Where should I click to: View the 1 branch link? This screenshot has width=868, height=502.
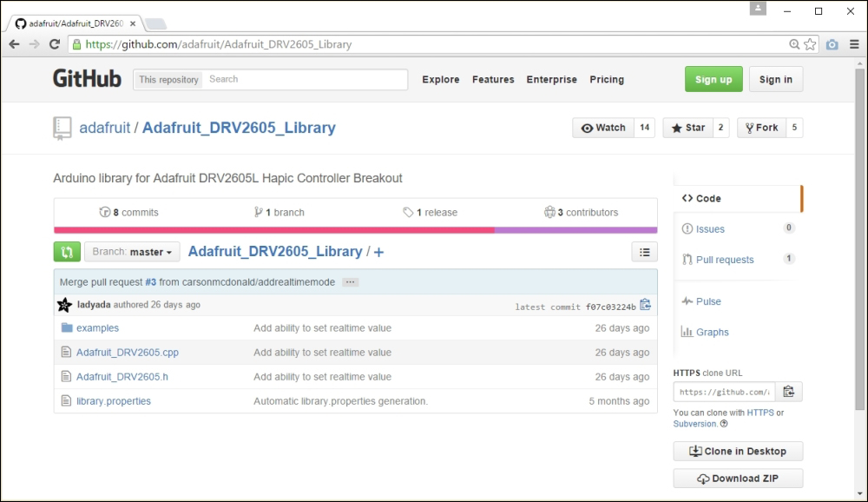click(x=279, y=212)
